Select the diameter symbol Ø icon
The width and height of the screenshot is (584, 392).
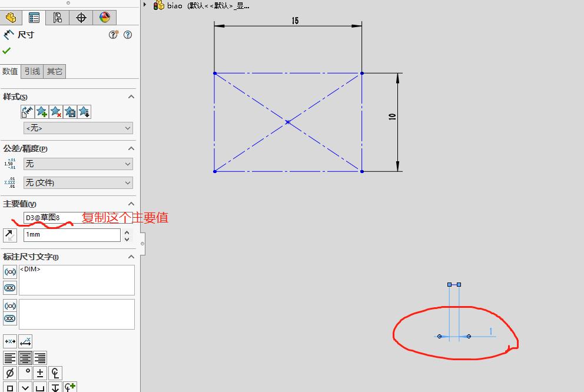coord(10,373)
